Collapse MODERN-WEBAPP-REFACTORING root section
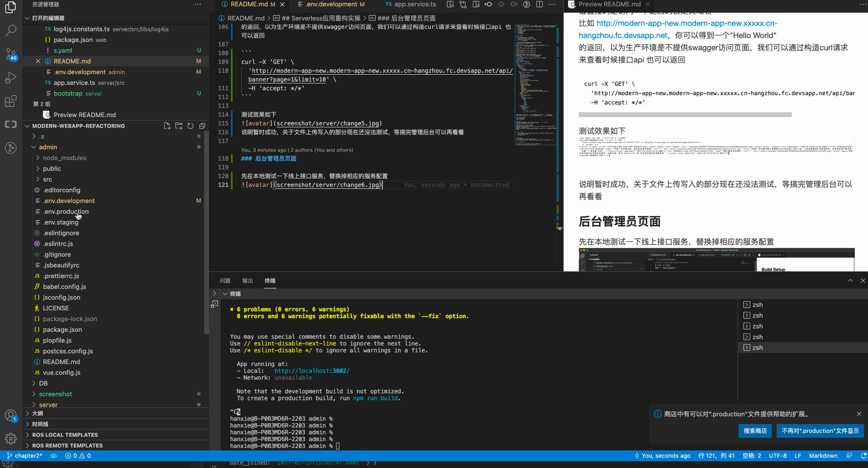This screenshot has width=868, height=468. tap(27, 126)
